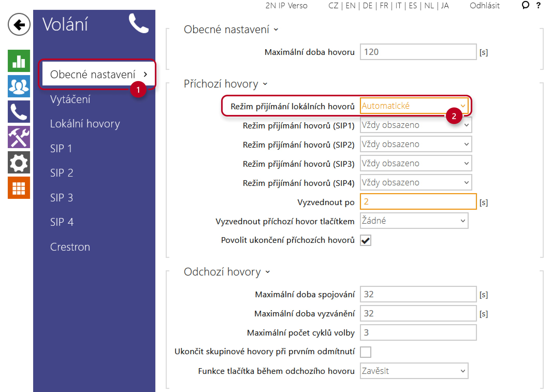Screen dimensions: 551x392
Task: Open the Directory users icon
Action: pyautogui.click(x=19, y=86)
